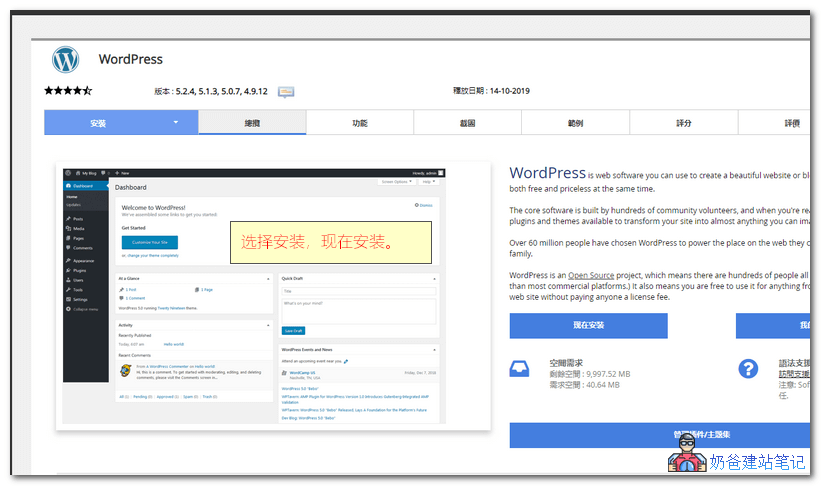This screenshot has width=821, height=486.
Task: Open the 評分 tab
Action: 684,123
